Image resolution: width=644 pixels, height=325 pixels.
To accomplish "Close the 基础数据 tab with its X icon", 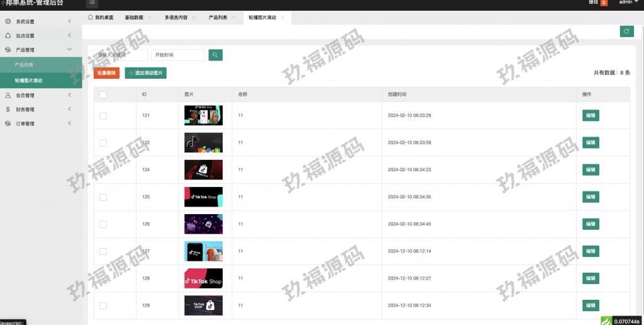I will click(150, 18).
